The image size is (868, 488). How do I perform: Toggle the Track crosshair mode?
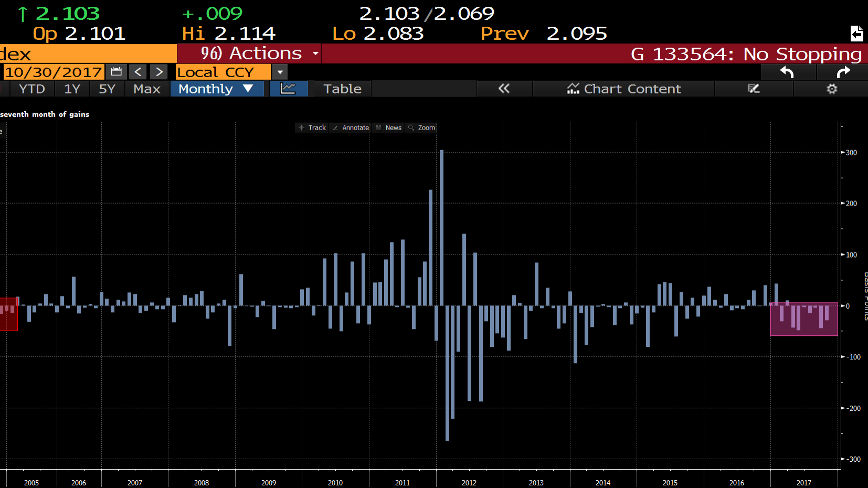click(x=312, y=128)
